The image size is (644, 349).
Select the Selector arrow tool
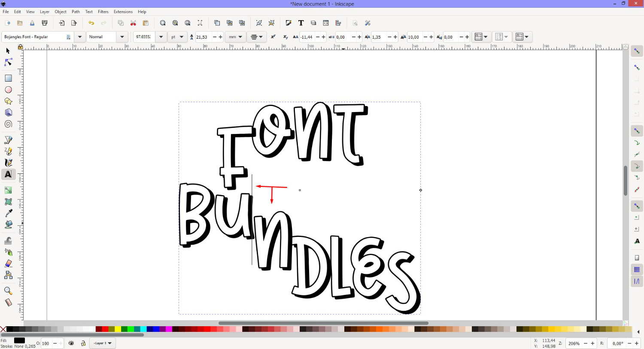[x=8, y=51]
